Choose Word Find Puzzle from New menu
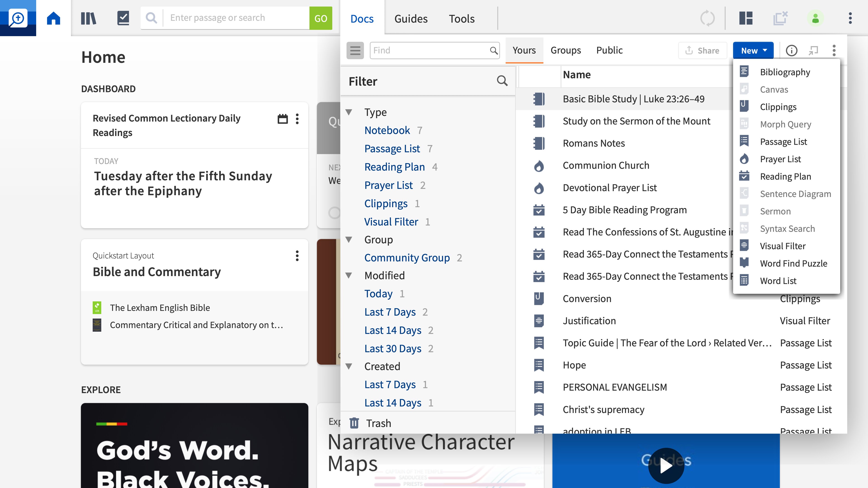 click(786, 263)
